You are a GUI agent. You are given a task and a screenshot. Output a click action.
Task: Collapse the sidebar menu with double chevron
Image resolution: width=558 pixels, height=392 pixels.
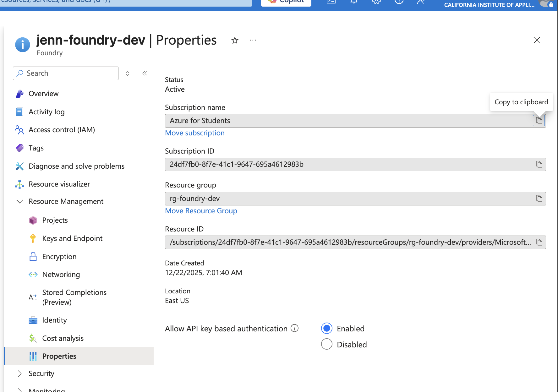click(145, 73)
